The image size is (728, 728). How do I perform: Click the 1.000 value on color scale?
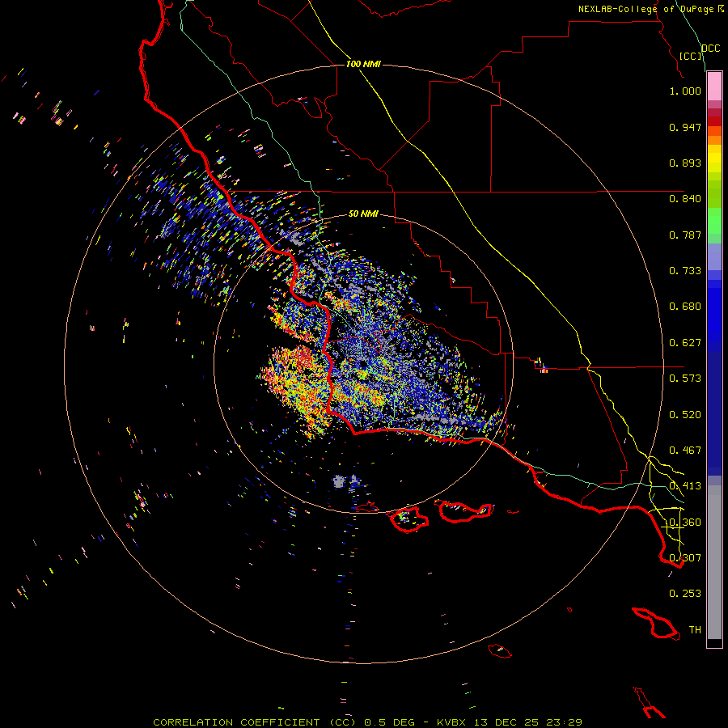click(685, 91)
